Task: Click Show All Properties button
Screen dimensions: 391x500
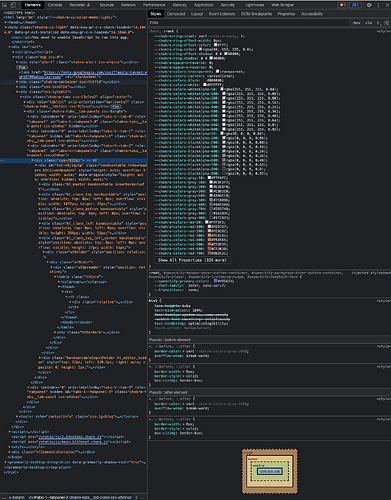Action: click(x=192, y=260)
